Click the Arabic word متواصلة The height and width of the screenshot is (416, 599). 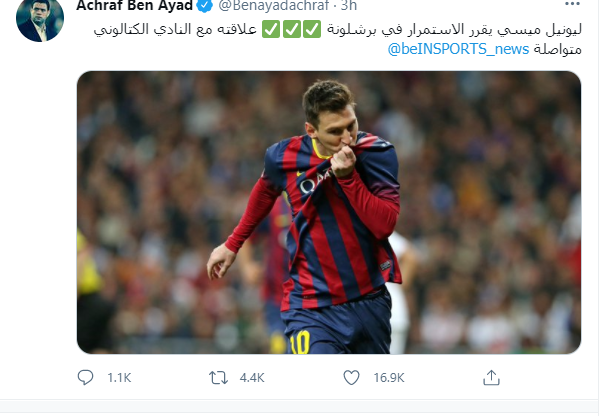557,49
